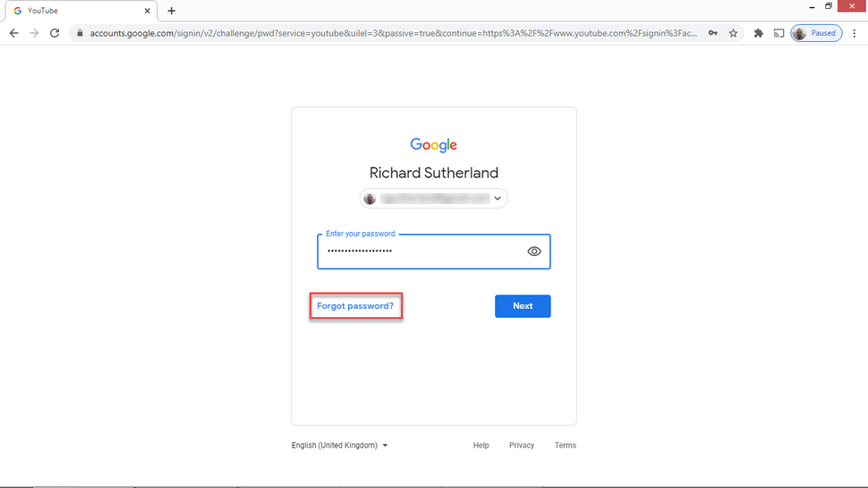Open the Extensions puzzle icon
868x488 pixels.
(759, 33)
